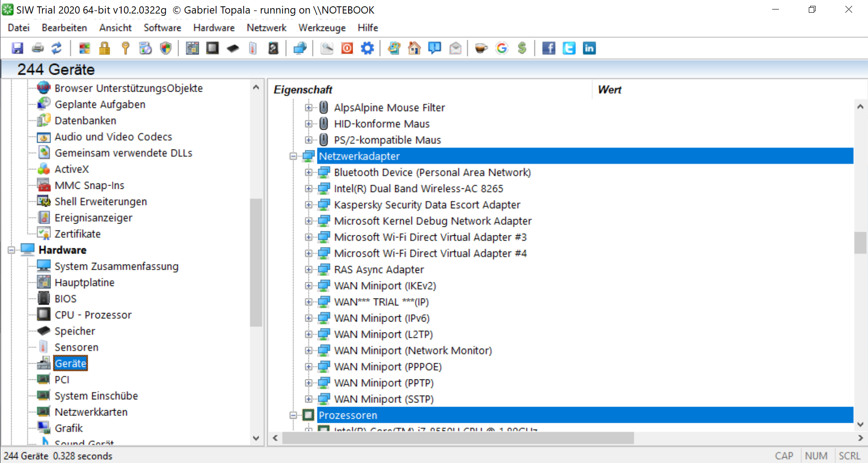Select Zertifikate in the tree

pyautogui.click(x=78, y=234)
